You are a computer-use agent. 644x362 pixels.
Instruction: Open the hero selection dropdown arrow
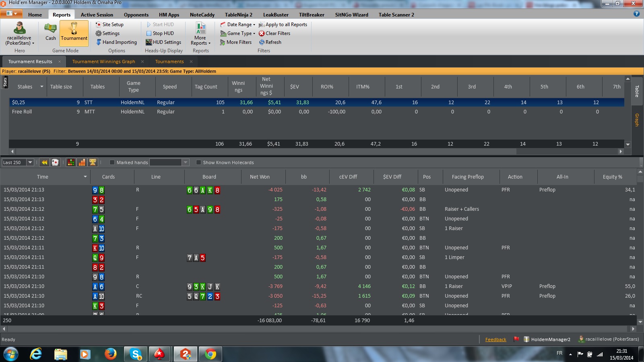coord(33,43)
